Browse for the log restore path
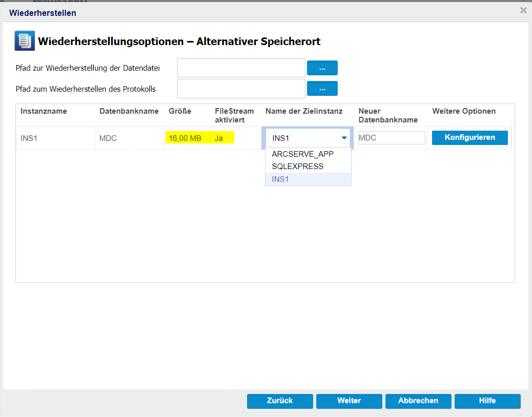Viewport: 532px width, 417px height. (322, 89)
